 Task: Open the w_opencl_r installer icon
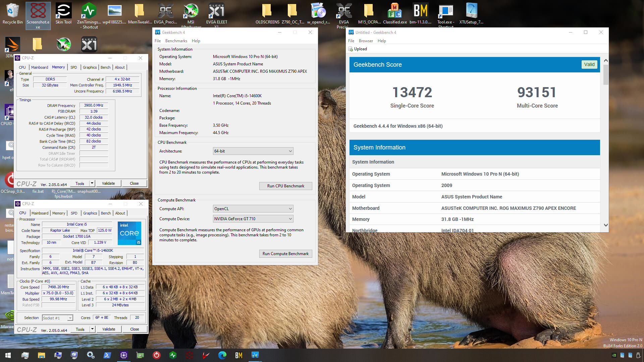(318, 13)
